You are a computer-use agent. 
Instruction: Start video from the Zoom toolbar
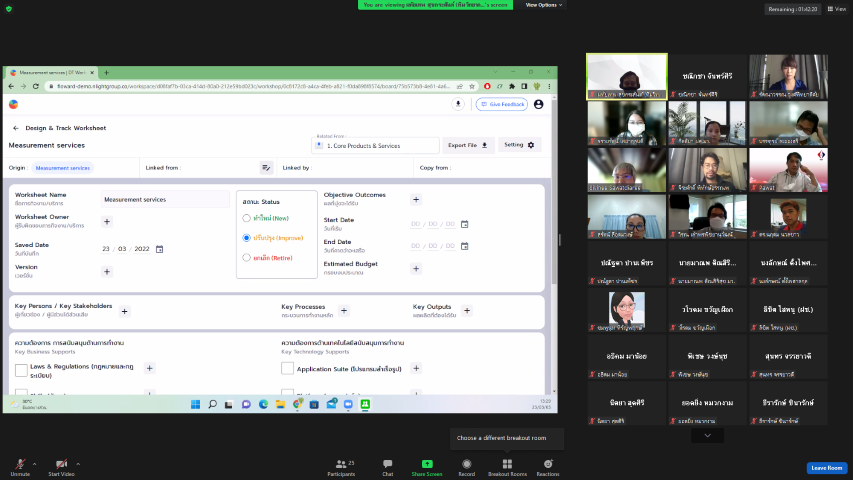pyautogui.click(x=61, y=464)
